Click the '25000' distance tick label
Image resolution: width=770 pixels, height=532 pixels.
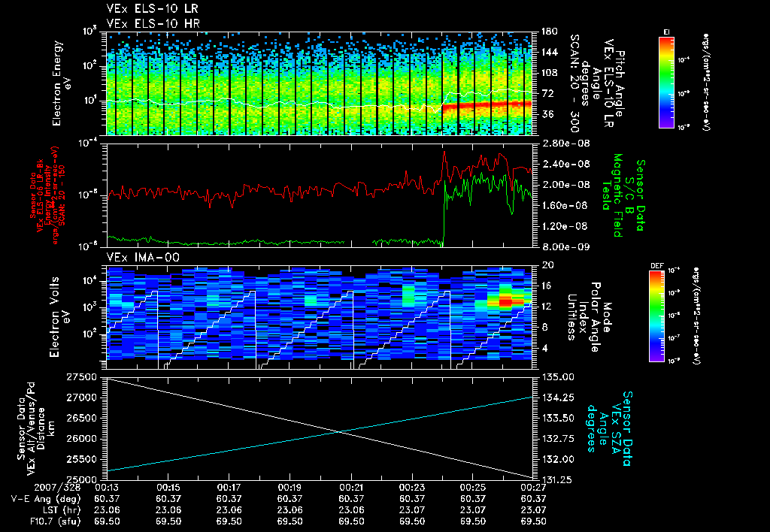pos(81,479)
